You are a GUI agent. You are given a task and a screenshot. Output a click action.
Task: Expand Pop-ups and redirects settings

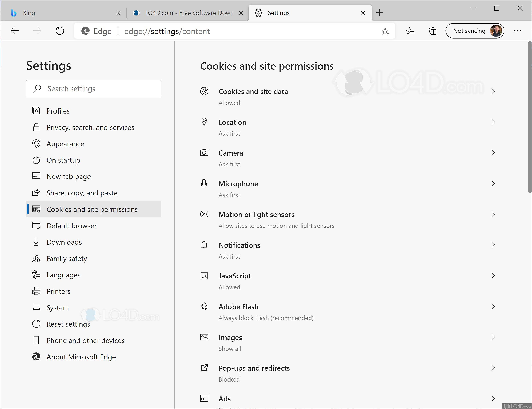493,368
